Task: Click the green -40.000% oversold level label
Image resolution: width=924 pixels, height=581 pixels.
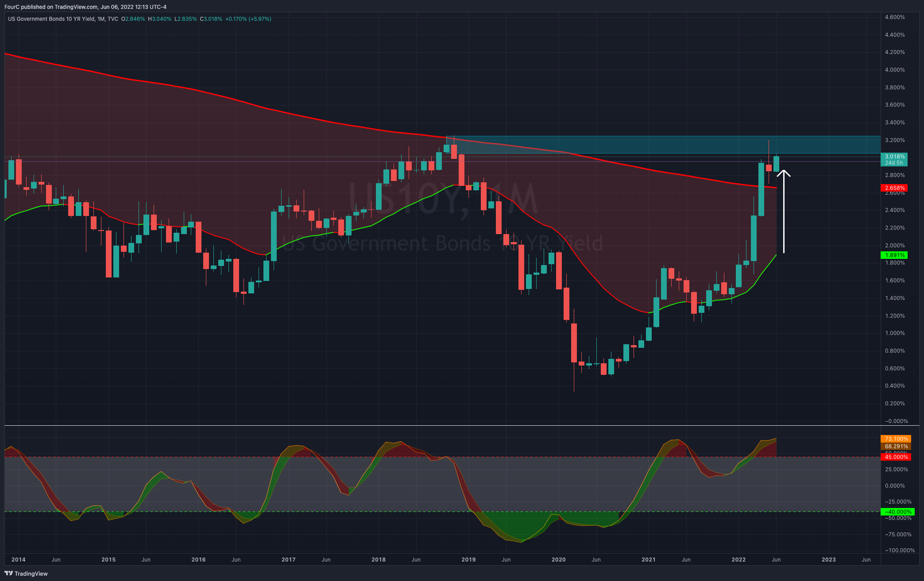Action: click(x=897, y=512)
